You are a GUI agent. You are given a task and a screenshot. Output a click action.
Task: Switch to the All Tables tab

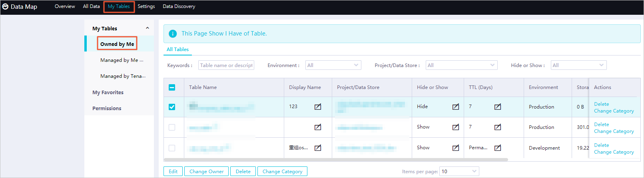pos(177,49)
